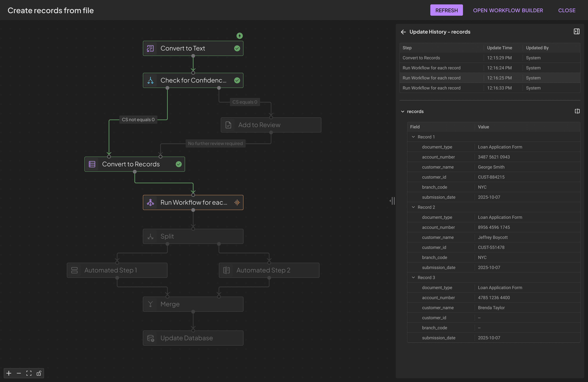Go back from Update History view
This screenshot has width=588, height=382.
403,32
